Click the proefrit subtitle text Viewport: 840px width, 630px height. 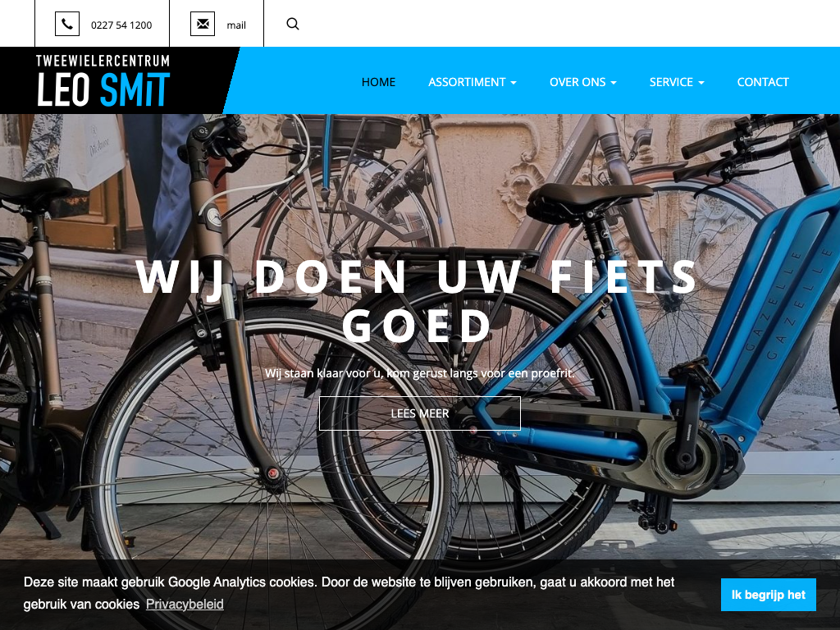[419, 373]
